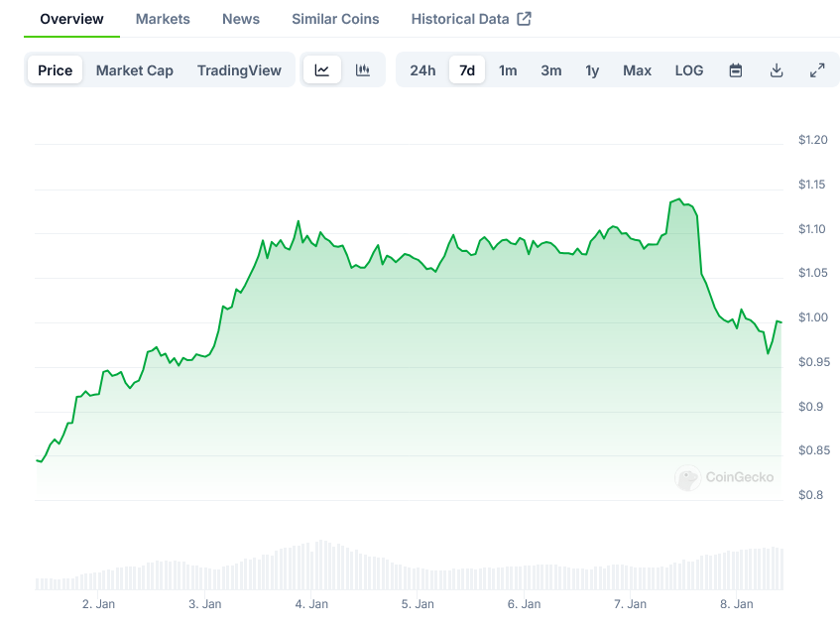Switch to candlestick chart view icon

363,70
